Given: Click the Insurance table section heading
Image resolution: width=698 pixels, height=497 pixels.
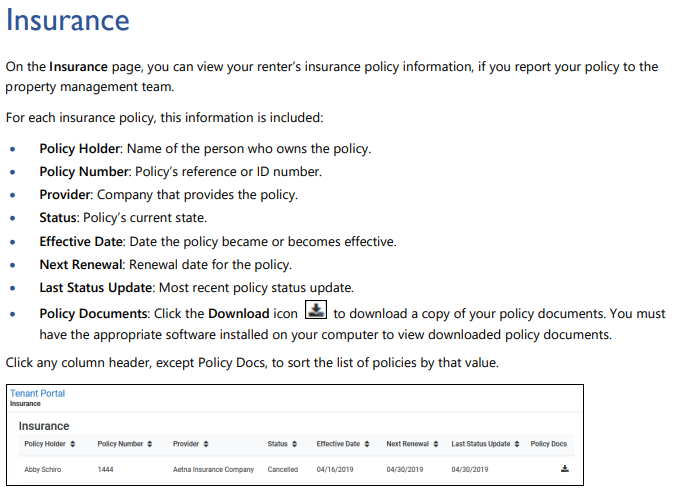Looking at the screenshot, I should [44, 426].
